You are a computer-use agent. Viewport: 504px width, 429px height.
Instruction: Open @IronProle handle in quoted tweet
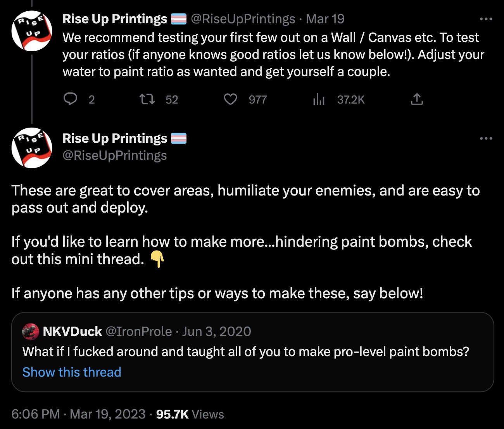[138, 332]
